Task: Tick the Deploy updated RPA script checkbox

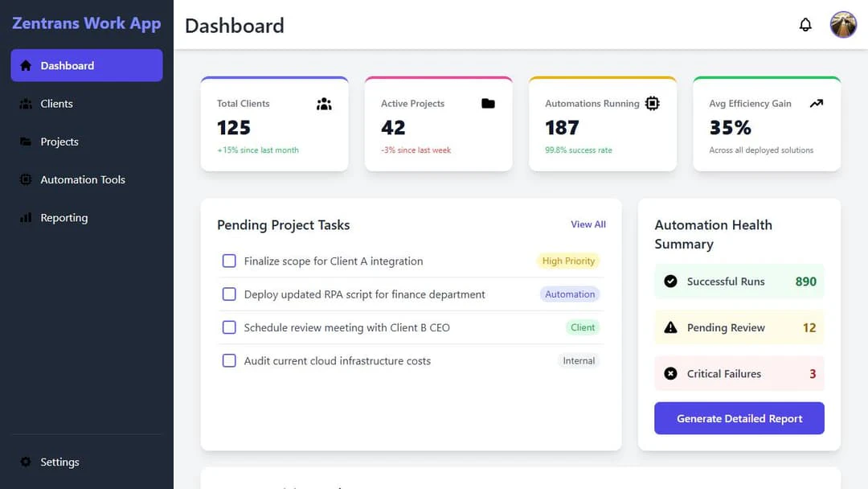Action: click(x=229, y=294)
